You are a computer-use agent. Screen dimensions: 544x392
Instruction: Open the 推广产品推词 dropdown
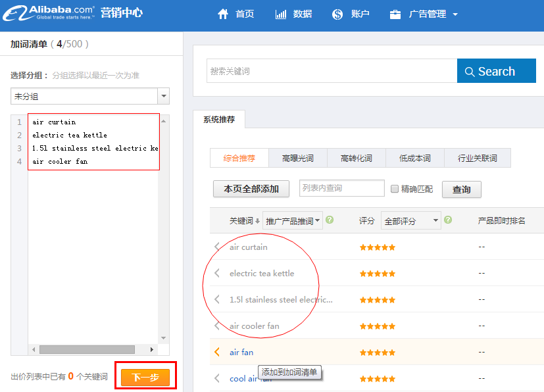click(291, 220)
